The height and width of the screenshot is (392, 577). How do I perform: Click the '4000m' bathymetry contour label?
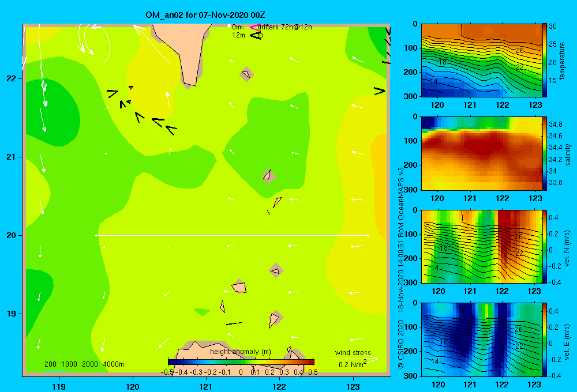tap(113, 364)
